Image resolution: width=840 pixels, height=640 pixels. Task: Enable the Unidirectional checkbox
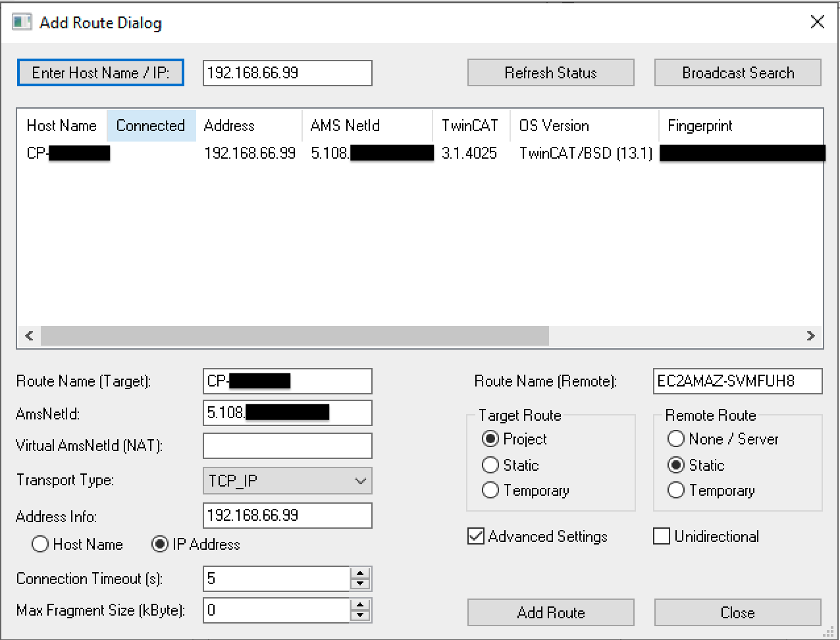[662, 537]
